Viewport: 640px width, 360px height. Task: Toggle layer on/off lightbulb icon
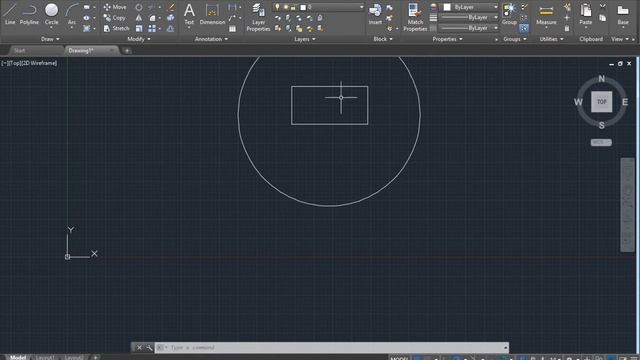pyautogui.click(x=277, y=7)
